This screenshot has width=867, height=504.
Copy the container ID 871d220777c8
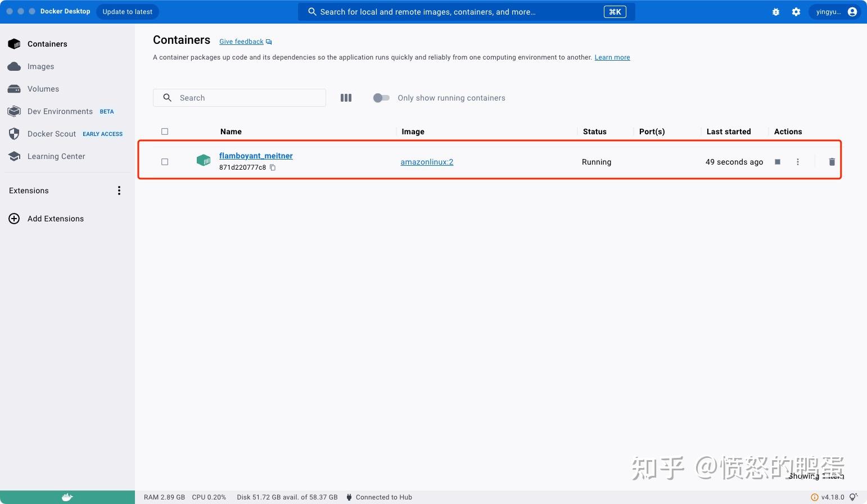273,167
